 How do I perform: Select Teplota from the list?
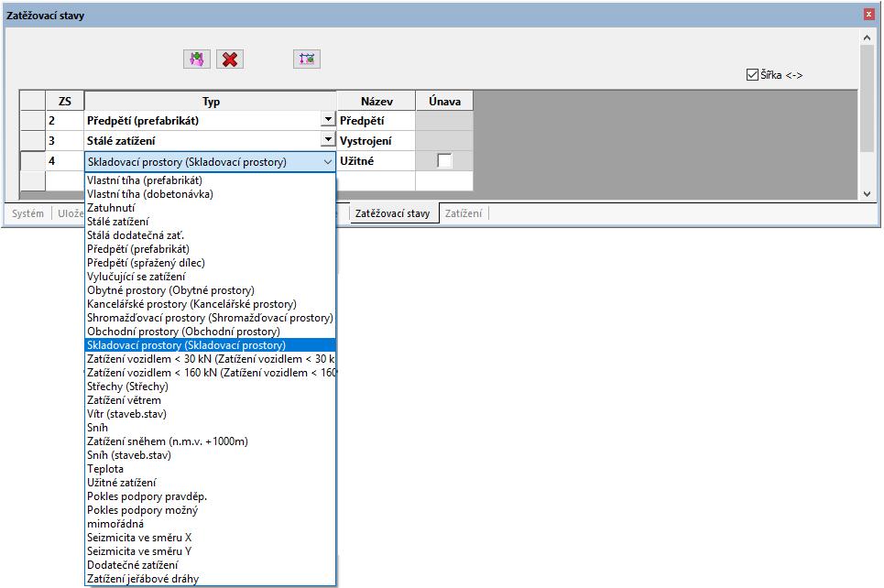(x=211, y=469)
